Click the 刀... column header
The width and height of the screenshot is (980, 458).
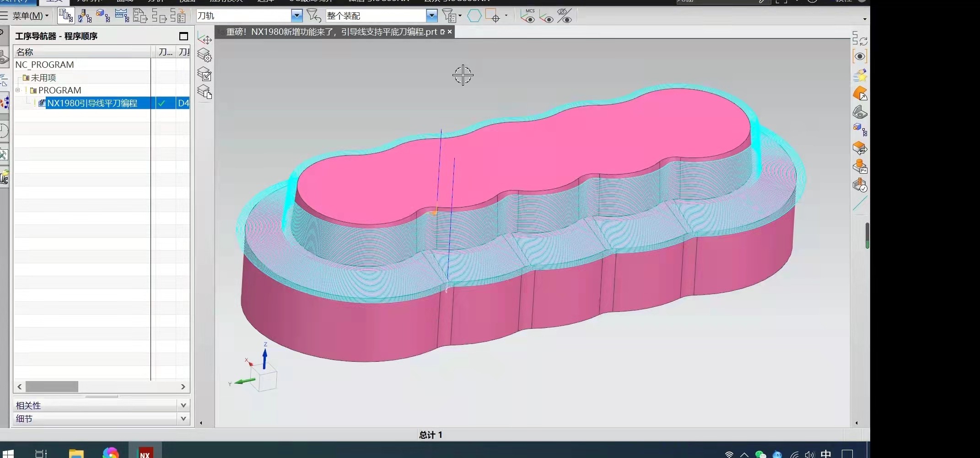tap(166, 52)
